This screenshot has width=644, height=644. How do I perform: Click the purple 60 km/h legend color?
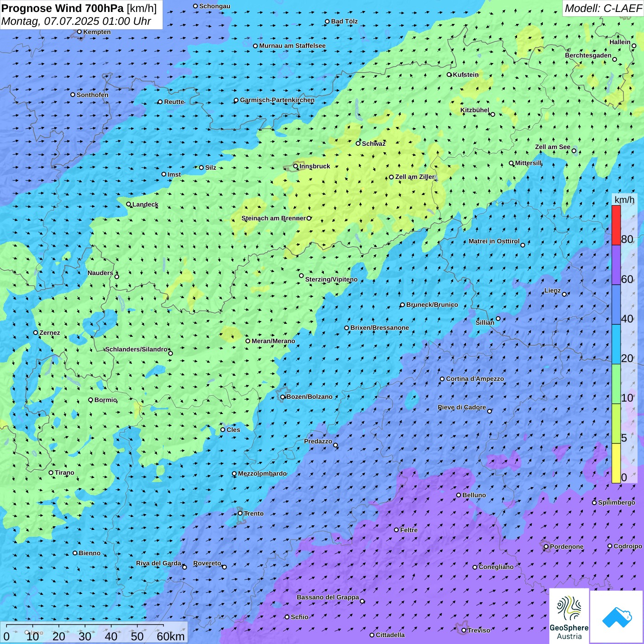[616, 265]
